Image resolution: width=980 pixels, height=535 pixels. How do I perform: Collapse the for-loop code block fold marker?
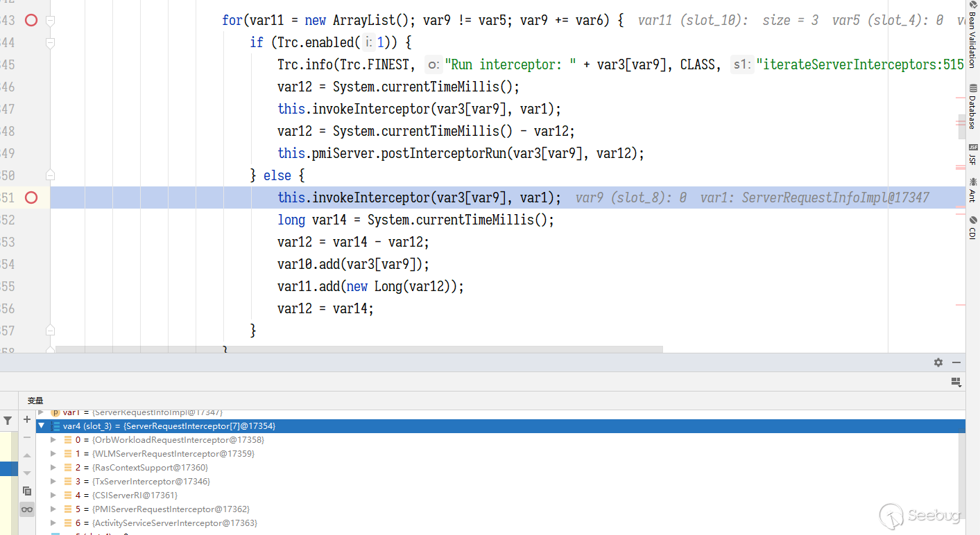[x=50, y=21]
